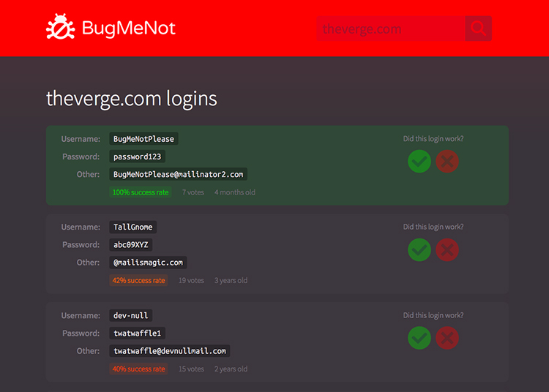Screen dimensions: 549x392
Task: Click the 3 years old text
Action: tap(231, 280)
